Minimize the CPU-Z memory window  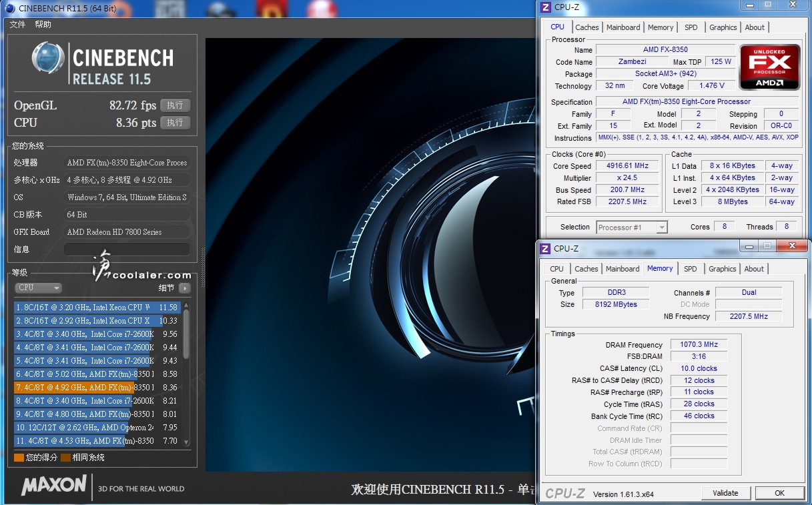coord(748,246)
